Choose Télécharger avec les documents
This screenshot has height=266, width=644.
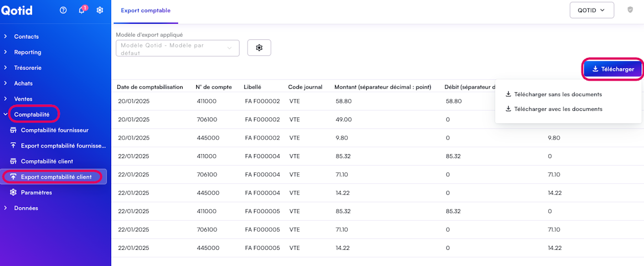(557, 109)
